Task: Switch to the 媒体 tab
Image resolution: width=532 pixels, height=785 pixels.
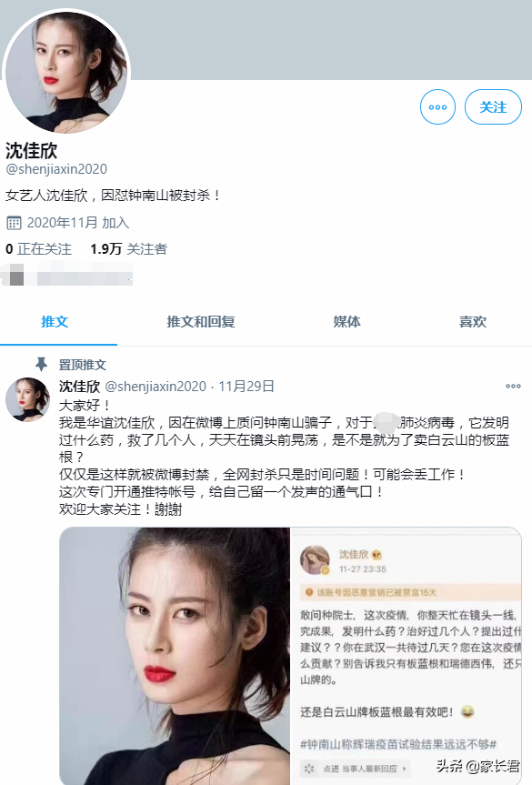Action: pyautogui.click(x=346, y=321)
